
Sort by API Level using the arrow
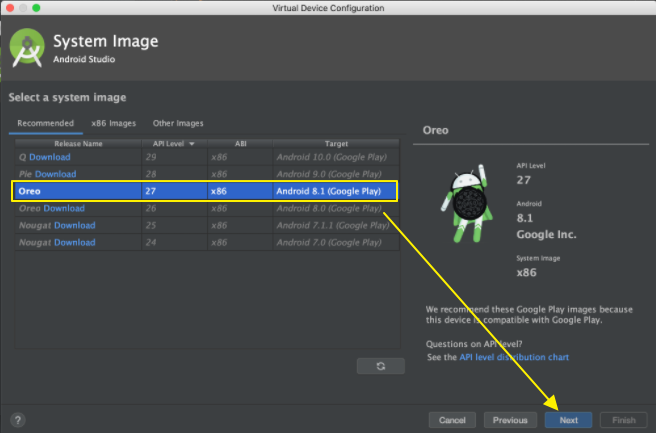coord(192,144)
